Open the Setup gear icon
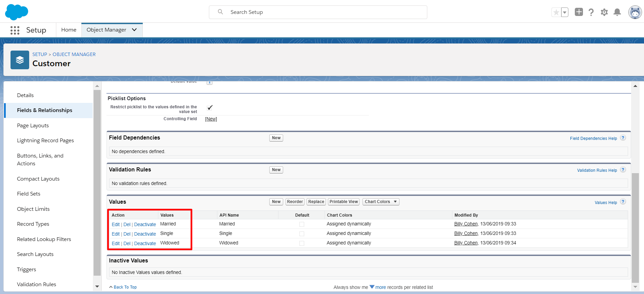Screen dimensions: 644x294 (x=604, y=12)
